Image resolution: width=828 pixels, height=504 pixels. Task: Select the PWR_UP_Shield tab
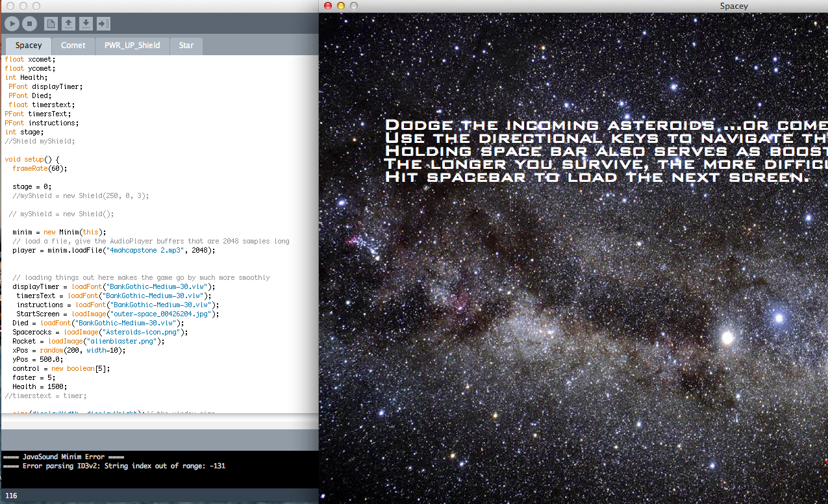[x=132, y=45]
